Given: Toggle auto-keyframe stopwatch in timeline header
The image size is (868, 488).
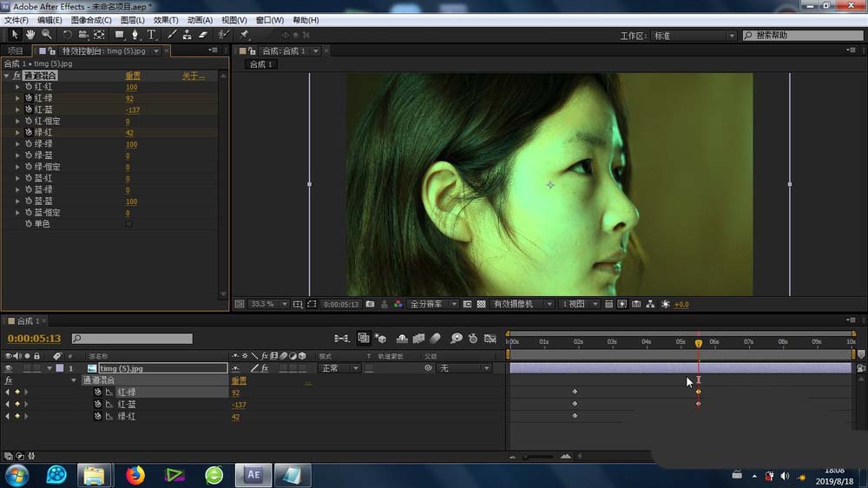Looking at the screenshot, I should coord(473,339).
